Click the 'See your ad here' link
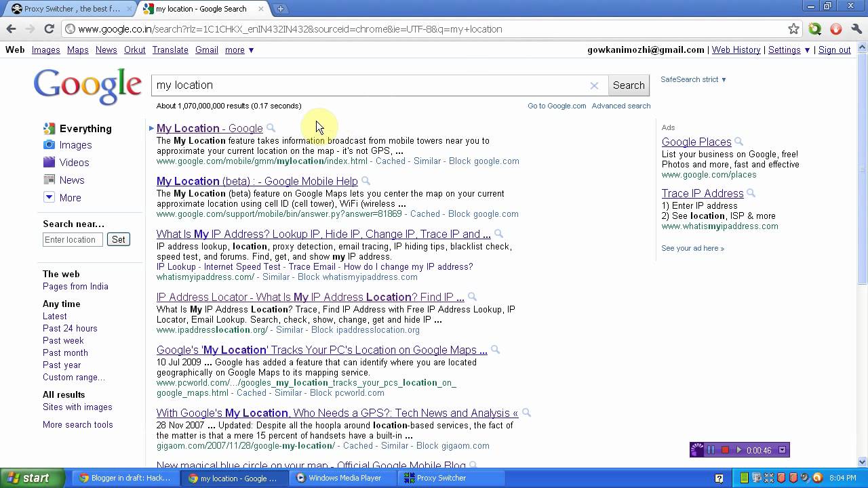The height and width of the screenshot is (488, 868). [692, 249]
